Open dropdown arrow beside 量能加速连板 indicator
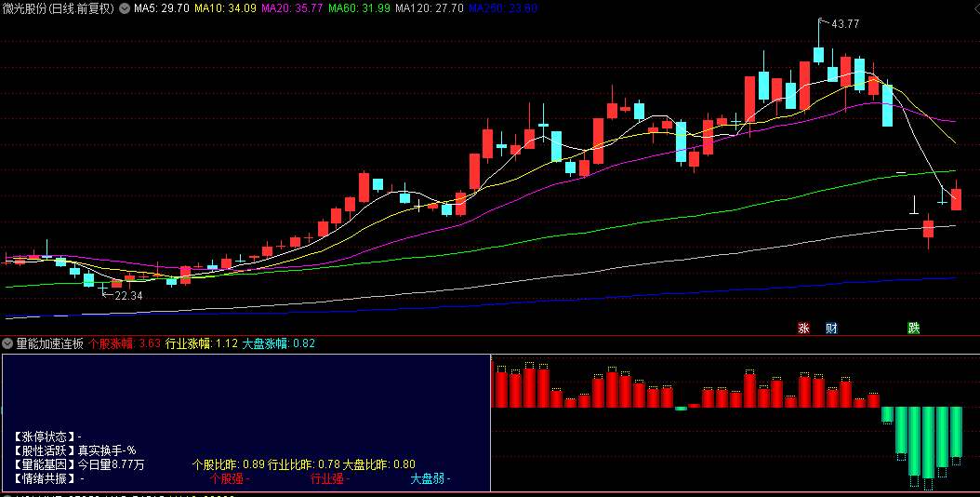 7,343
